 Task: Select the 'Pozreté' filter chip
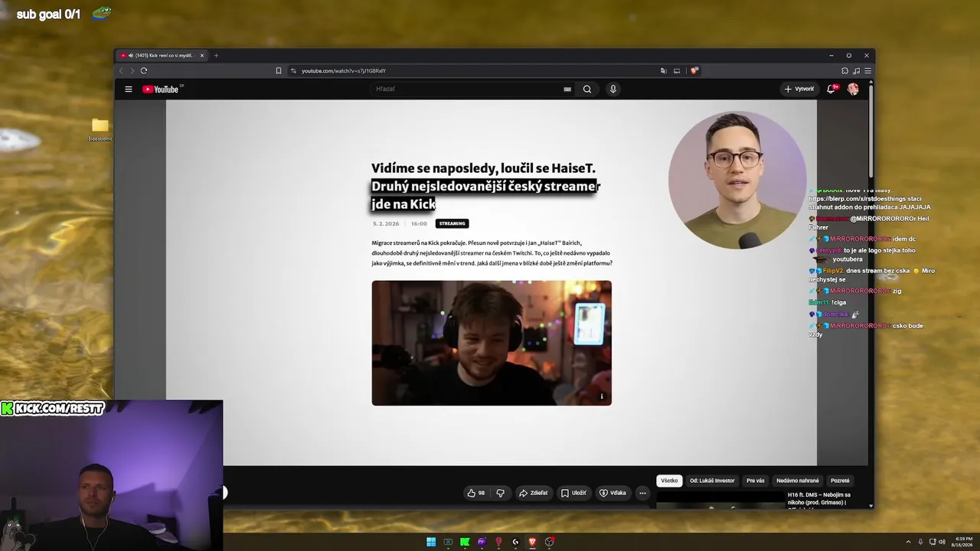tap(840, 481)
